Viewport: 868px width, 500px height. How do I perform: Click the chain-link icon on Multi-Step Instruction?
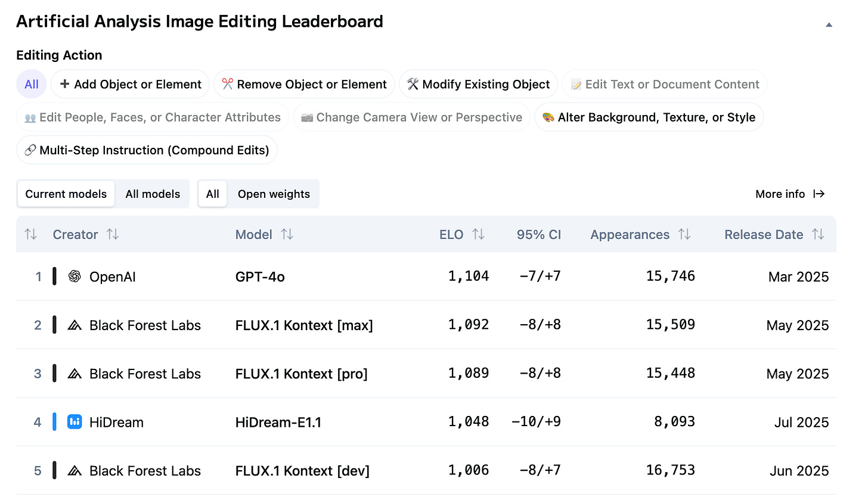[30, 150]
